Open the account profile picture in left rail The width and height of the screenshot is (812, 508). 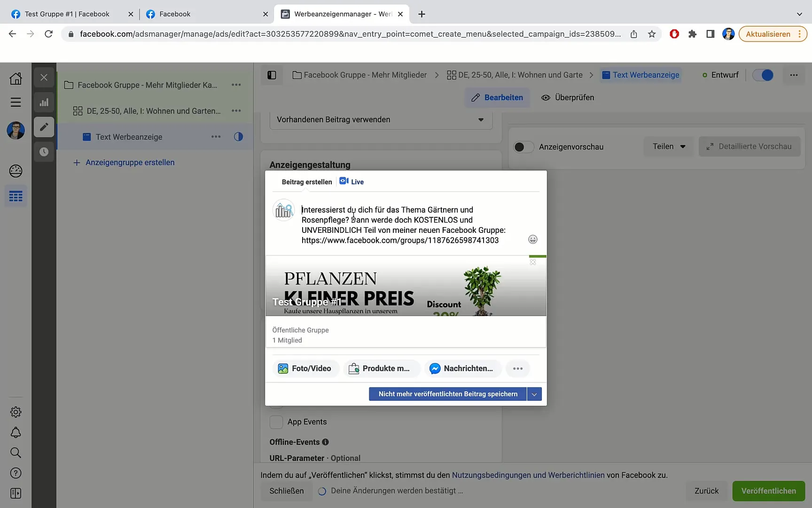(16, 130)
